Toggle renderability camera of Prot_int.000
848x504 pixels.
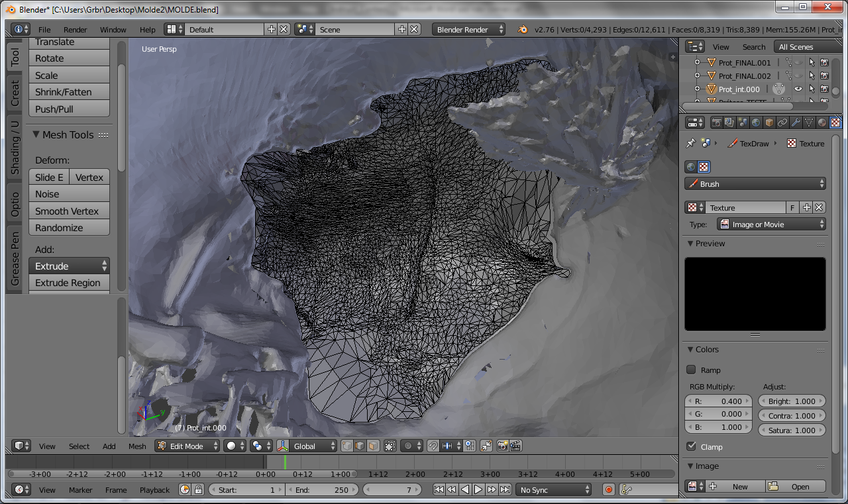[824, 89]
